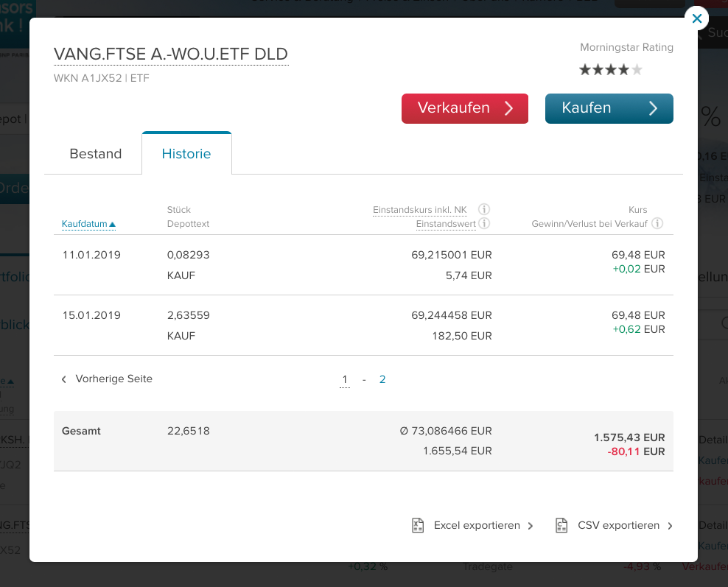Screen dimensions: 728x587
Task: Click the Verkaufen button
Action: pos(465,108)
